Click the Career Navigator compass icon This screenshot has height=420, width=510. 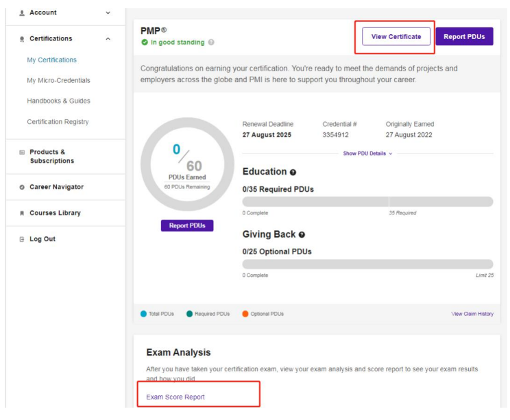[22, 187]
